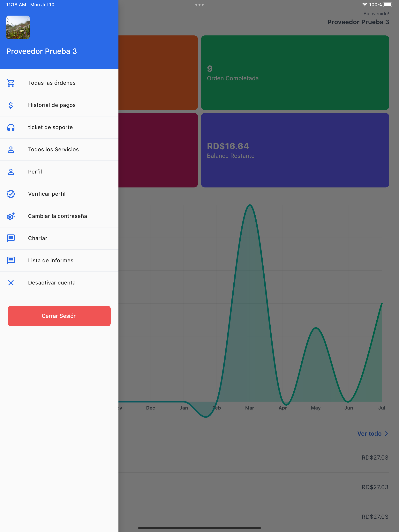Open ticket de soporte menu item

(59, 127)
